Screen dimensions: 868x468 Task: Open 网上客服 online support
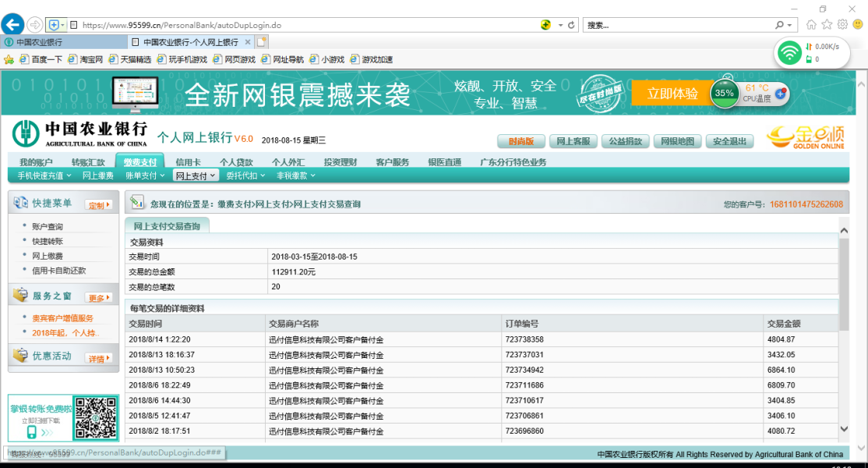(x=573, y=141)
